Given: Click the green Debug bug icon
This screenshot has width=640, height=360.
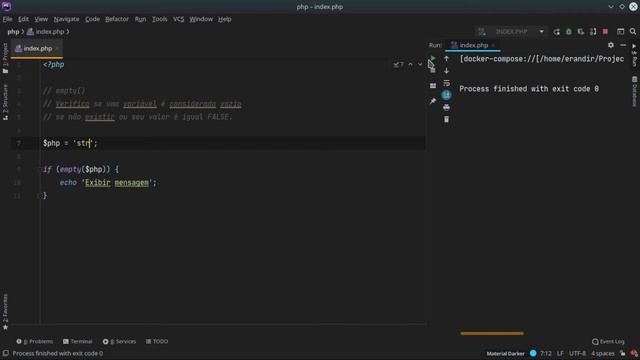Looking at the screenshot, I should [569, 31].
